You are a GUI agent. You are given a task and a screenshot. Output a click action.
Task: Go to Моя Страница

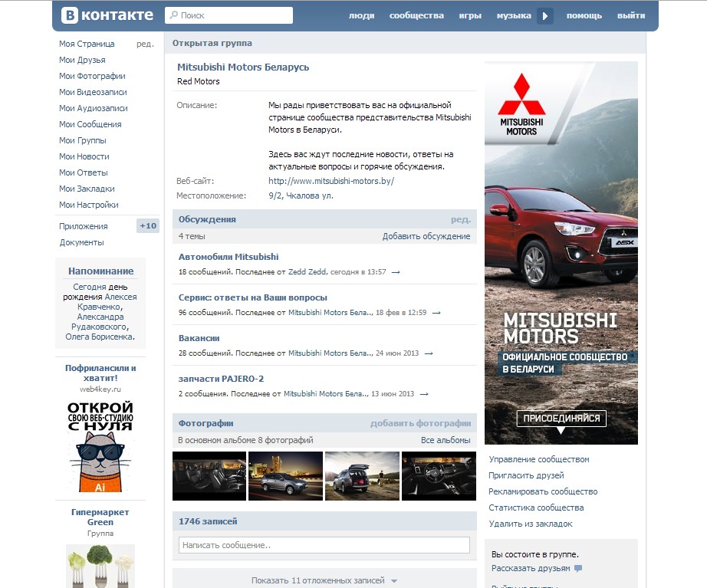[87, 44]
